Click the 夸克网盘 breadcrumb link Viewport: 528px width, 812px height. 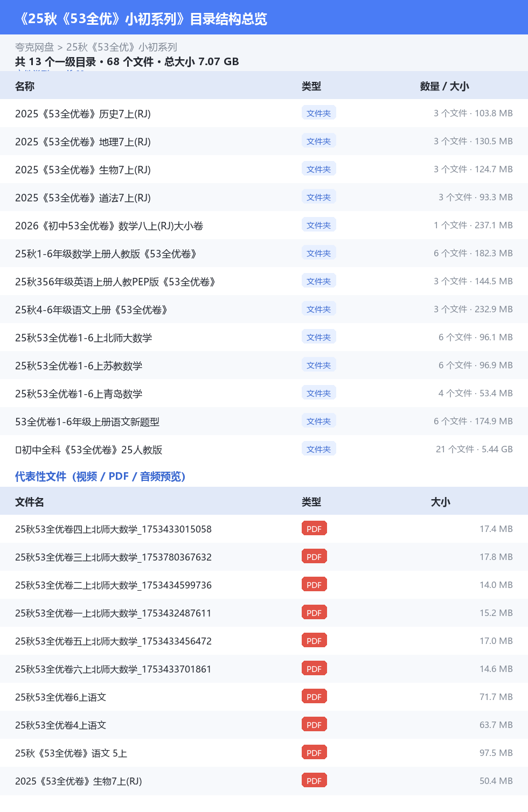click(34, 47)
